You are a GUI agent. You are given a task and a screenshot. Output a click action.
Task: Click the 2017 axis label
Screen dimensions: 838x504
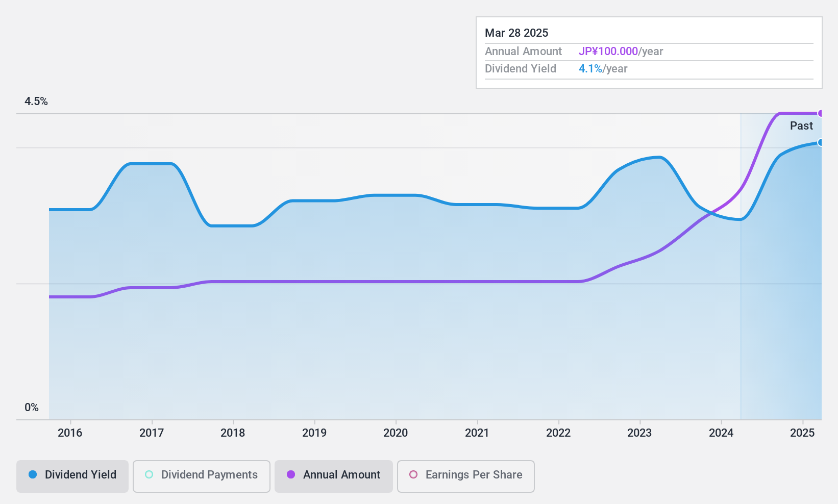tap(152, 433)
